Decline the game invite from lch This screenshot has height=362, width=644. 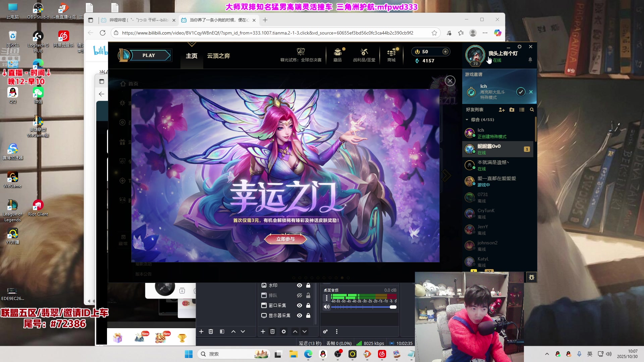(531, 92)
